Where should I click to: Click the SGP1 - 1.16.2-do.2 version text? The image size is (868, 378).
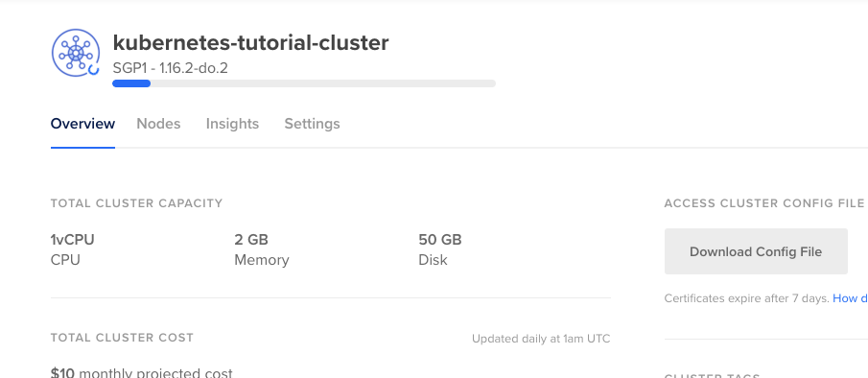tap(171, 68)
